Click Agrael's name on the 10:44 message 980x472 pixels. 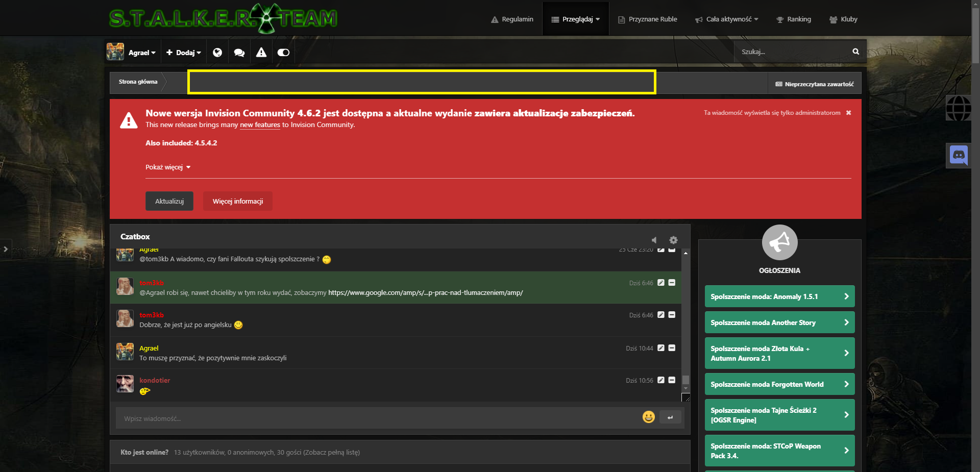(x=149, y=348)
